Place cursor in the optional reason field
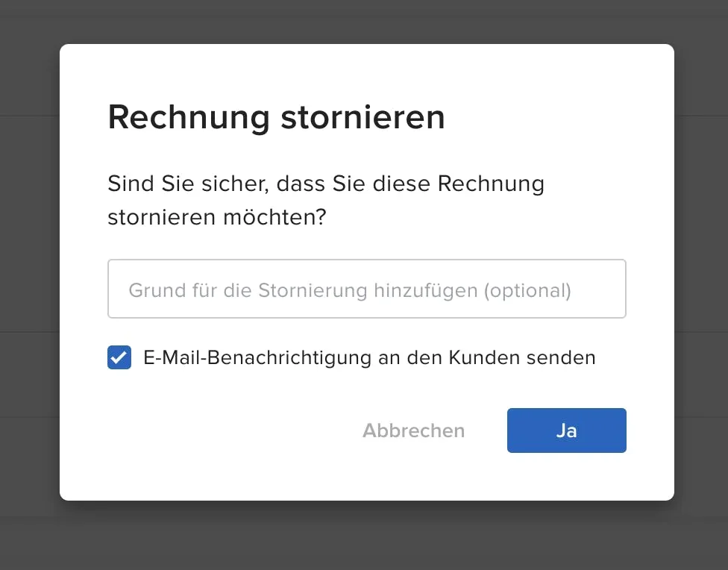The height and width of the screenshot is (570, 728). [x=366, y=289]
